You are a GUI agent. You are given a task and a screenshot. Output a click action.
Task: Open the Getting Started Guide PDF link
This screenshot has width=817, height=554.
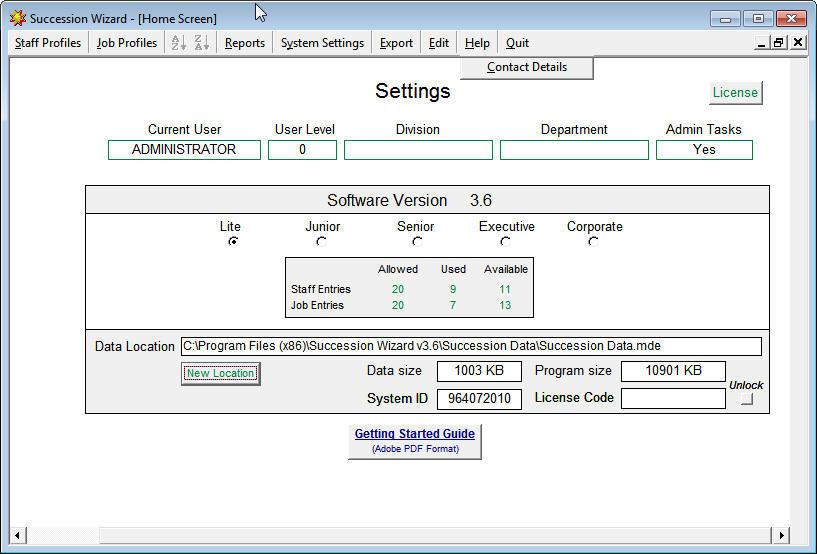pyautogui.click(x=415, y=441)
